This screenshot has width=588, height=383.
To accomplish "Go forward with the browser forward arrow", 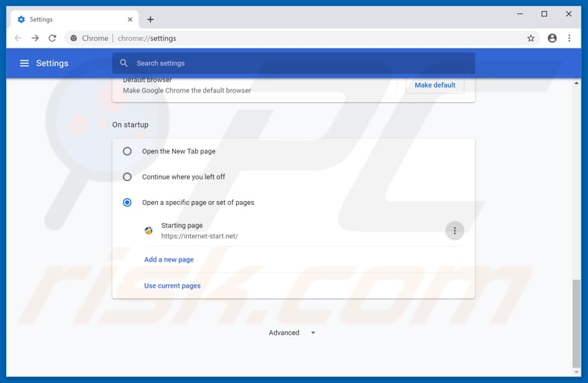I will [x=35, y=38].
